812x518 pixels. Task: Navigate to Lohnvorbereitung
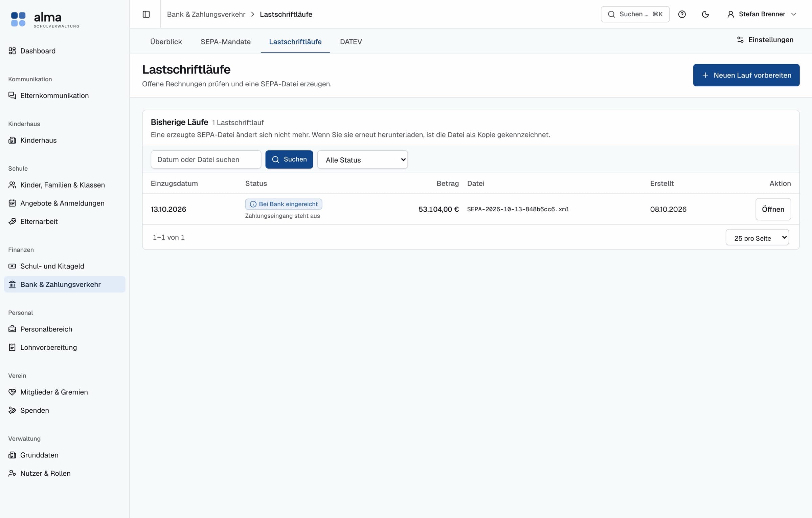click(x=65, y=347)
